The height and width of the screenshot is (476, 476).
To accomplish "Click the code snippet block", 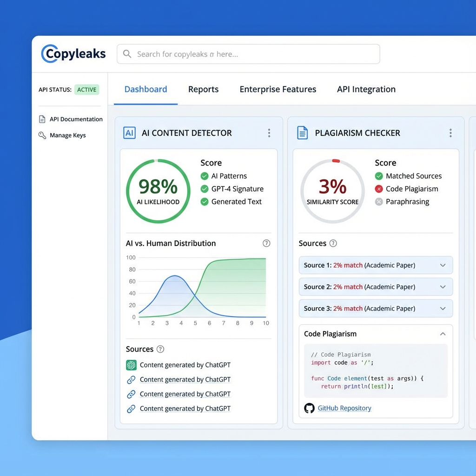I will click(x=376, y=370).
